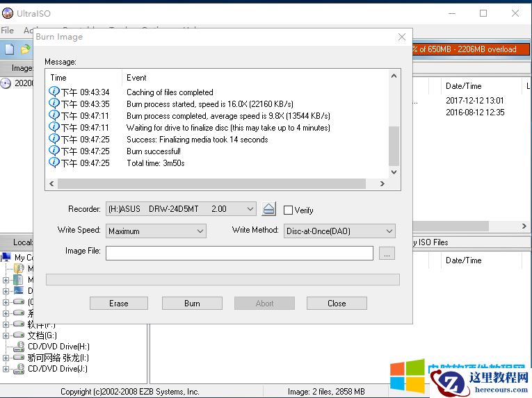Click the burn progress bar
This screenshot has height=398, width=532.
click(223, 280)
